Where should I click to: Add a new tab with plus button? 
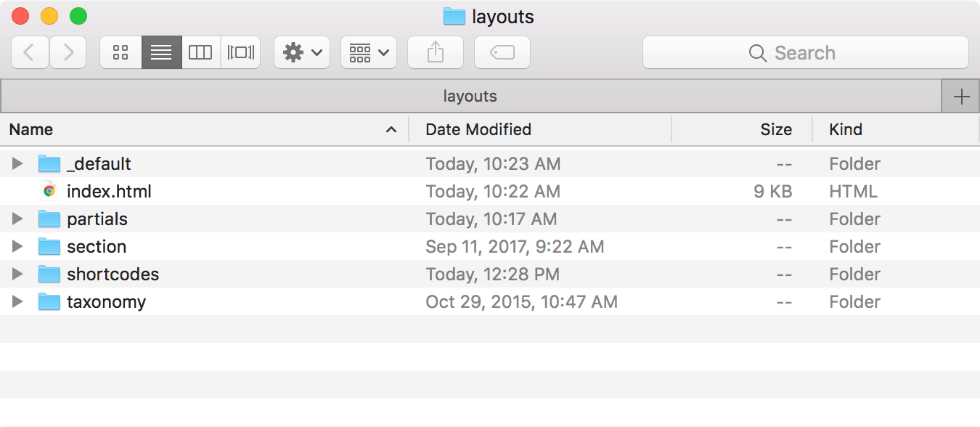pos(960,97)
